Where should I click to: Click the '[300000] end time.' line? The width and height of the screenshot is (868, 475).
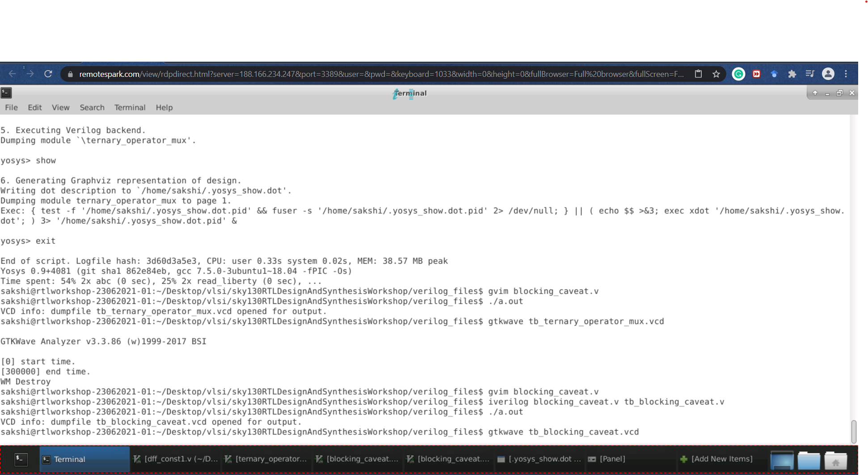coord(45,372)
